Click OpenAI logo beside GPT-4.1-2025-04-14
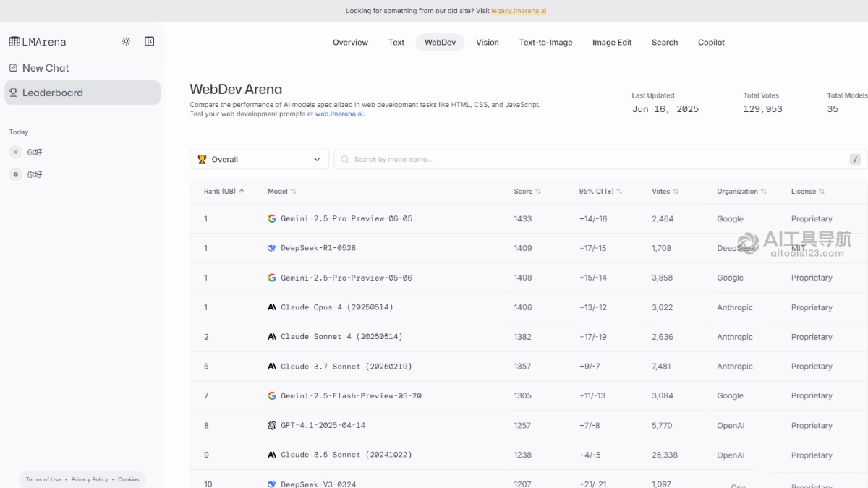The height and width of the screenshot is (488, 868). coord(272,425)
